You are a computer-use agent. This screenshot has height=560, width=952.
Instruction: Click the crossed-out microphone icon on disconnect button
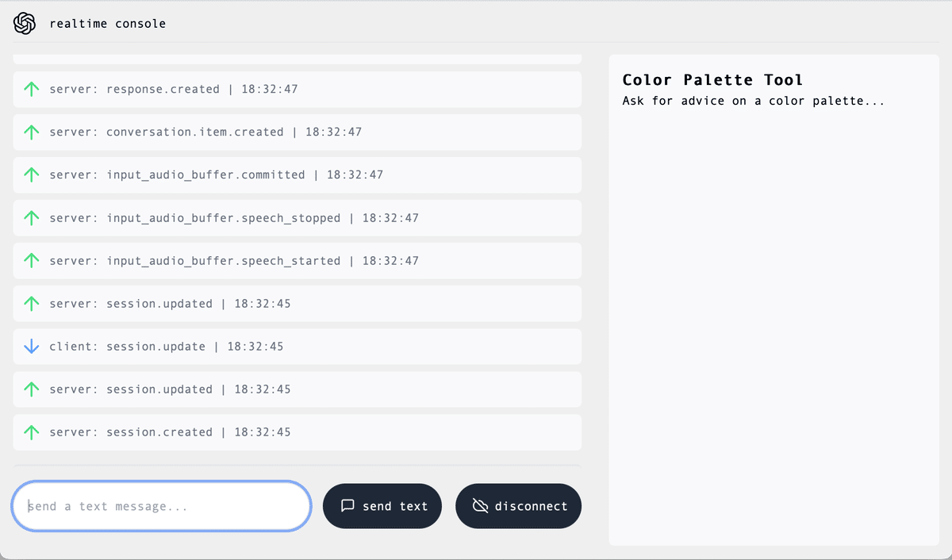tap(478, 505)
